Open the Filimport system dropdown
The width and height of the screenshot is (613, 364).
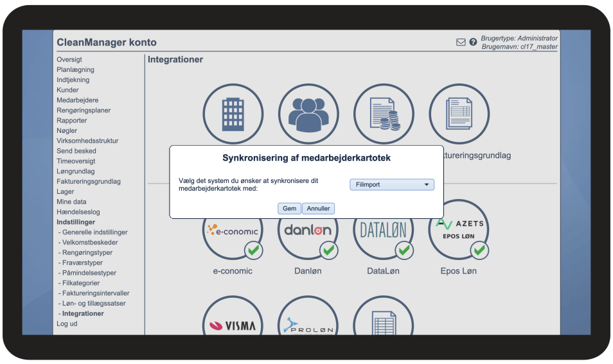pyautogui.click(x=392, y=185)
